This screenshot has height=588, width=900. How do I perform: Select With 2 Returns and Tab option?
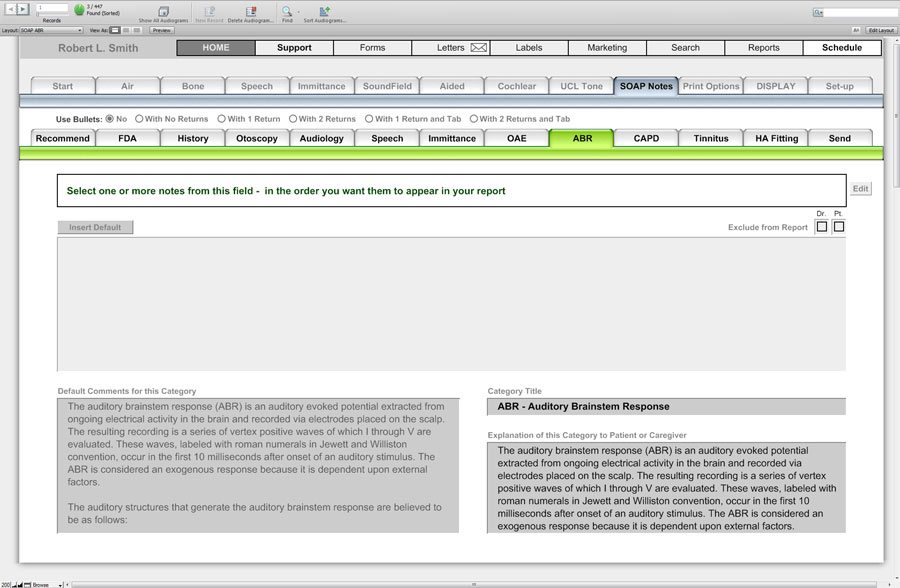[474, 119]
